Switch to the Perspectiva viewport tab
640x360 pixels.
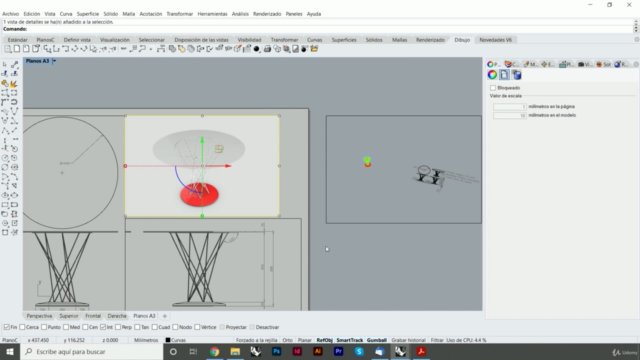tap(39, 316)
